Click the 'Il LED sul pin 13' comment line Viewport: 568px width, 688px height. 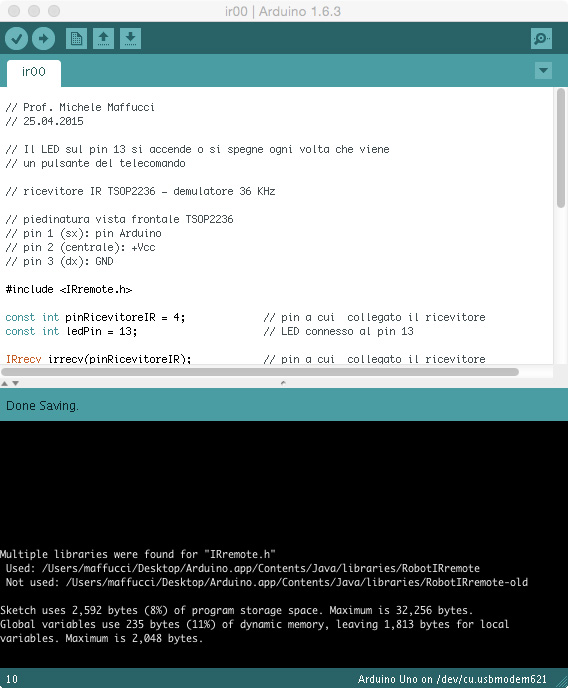coord(197,150)
